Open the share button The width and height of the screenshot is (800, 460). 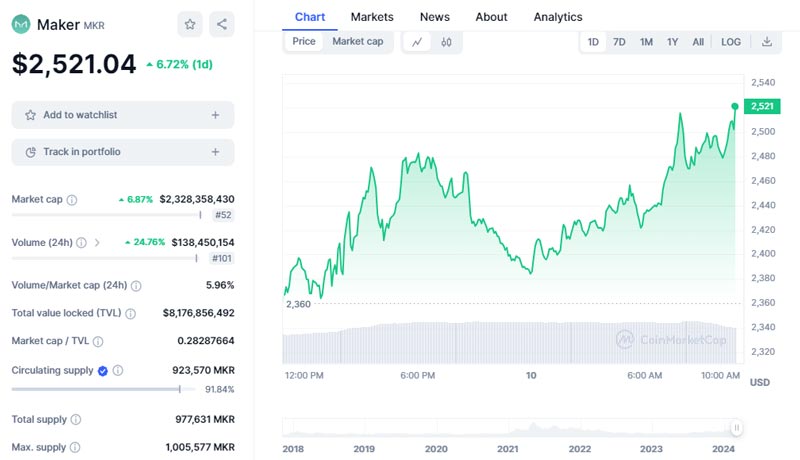(x=222, y=24)
